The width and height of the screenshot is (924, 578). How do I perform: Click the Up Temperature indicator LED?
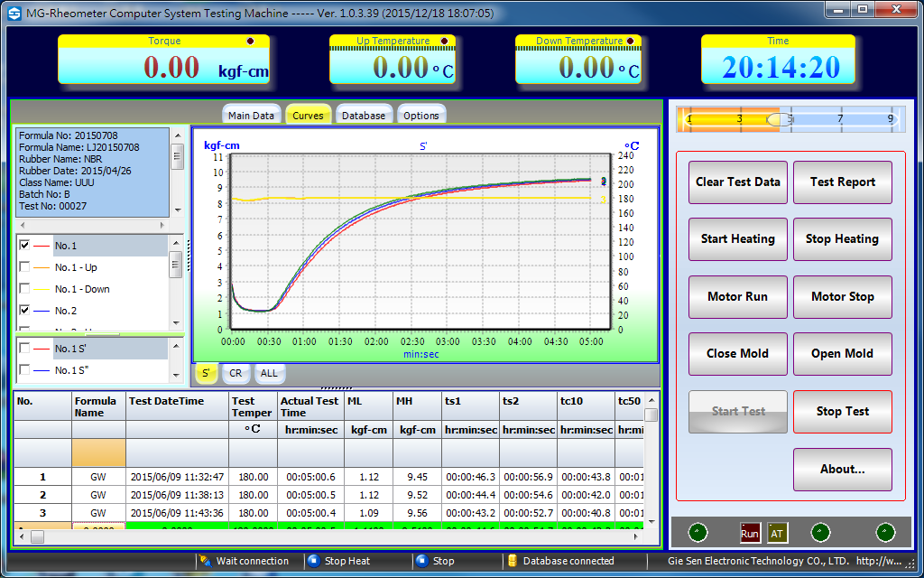coord(444,42)
